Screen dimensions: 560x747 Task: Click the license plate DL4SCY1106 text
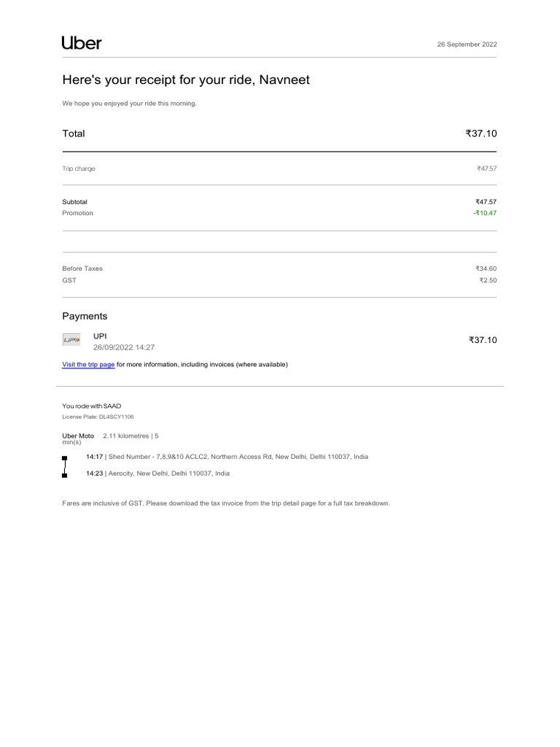[98, 417]
